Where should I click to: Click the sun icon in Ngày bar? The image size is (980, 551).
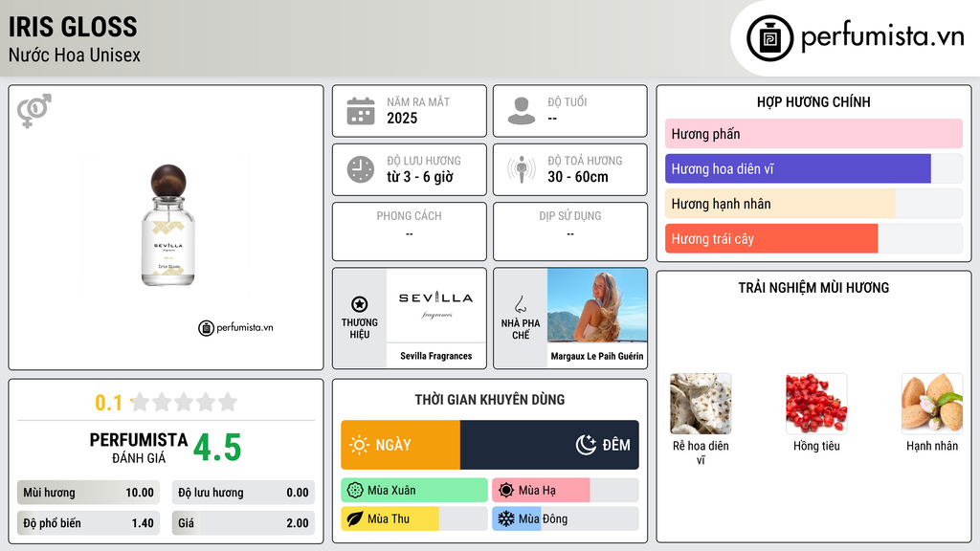[x=360, y=445]
